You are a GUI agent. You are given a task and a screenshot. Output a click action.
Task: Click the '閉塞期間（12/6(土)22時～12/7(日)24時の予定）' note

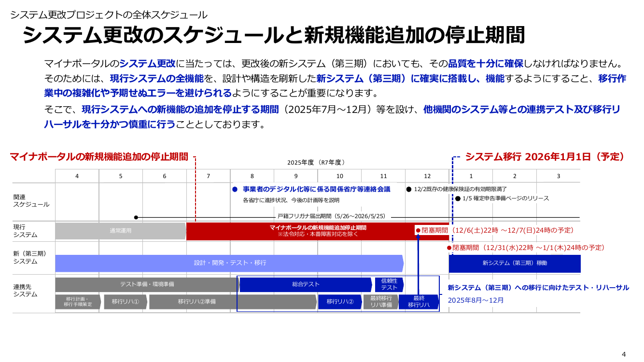[498, 230]
